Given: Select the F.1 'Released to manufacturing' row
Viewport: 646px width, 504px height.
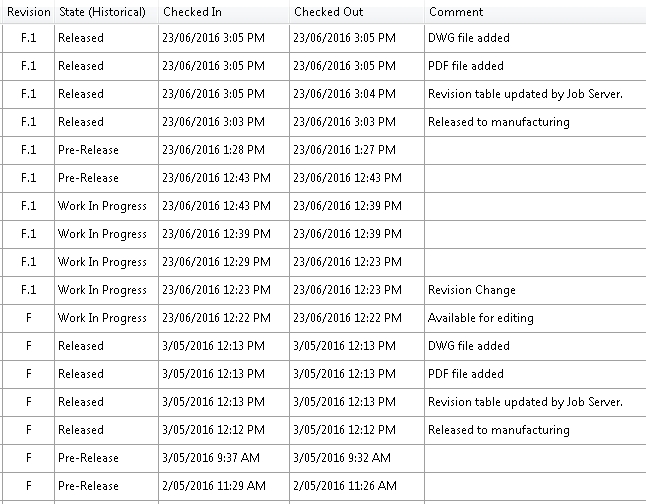Looking at the screenshot, I should [x=324, y=122].
